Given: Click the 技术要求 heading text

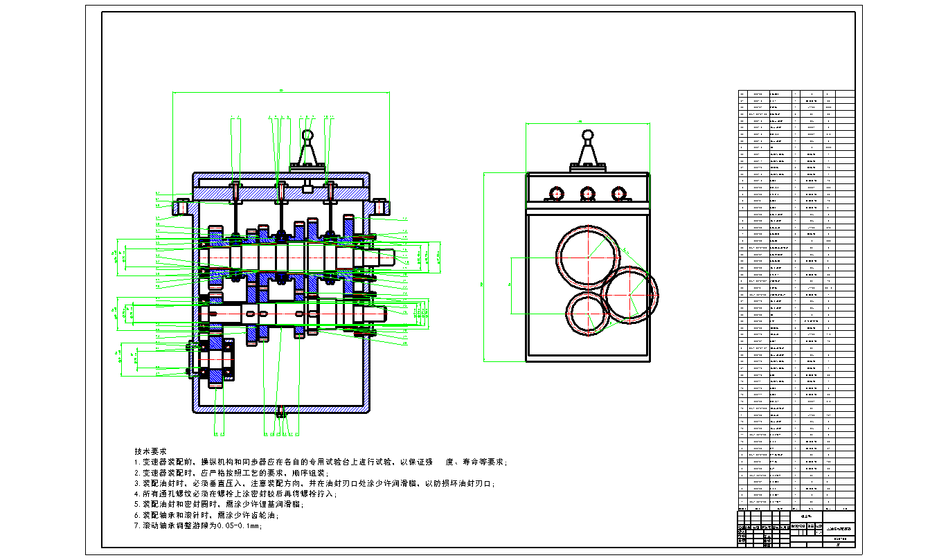Looking at the screenshot, I should pyautogui.click(x=150, y=451).
